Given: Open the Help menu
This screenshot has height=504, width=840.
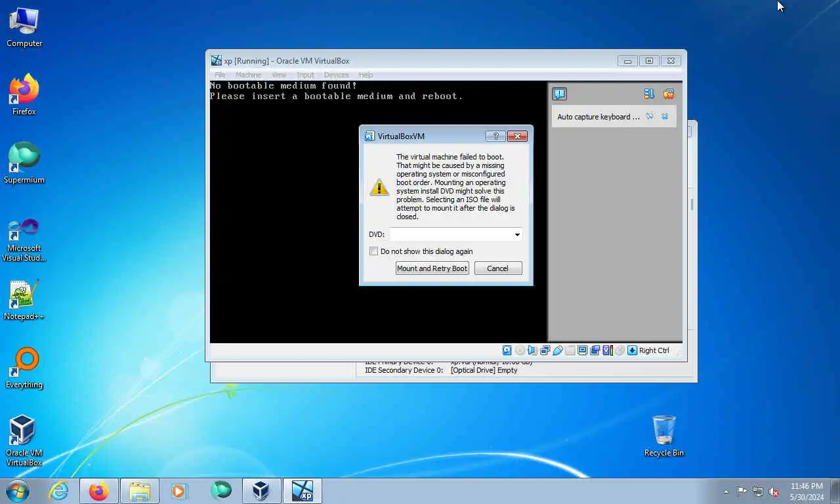Looking at the screenshot, I should click(366, 75).
